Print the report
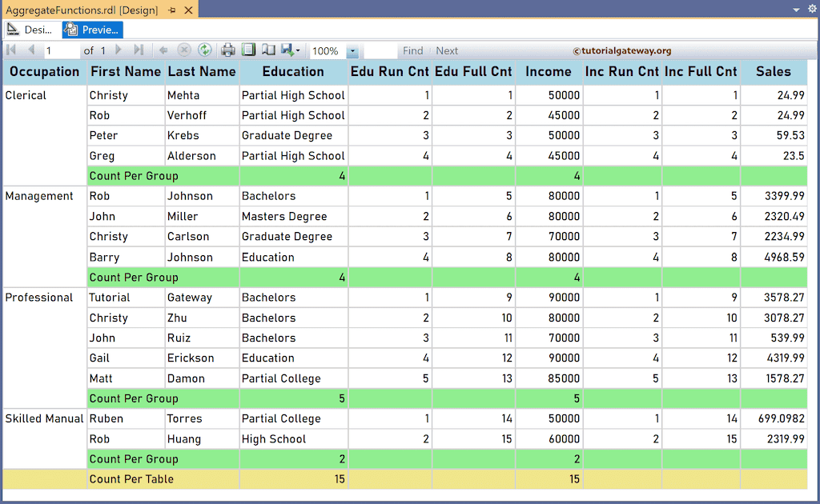The width and height of the screenshot is (820, 504). 227,50
